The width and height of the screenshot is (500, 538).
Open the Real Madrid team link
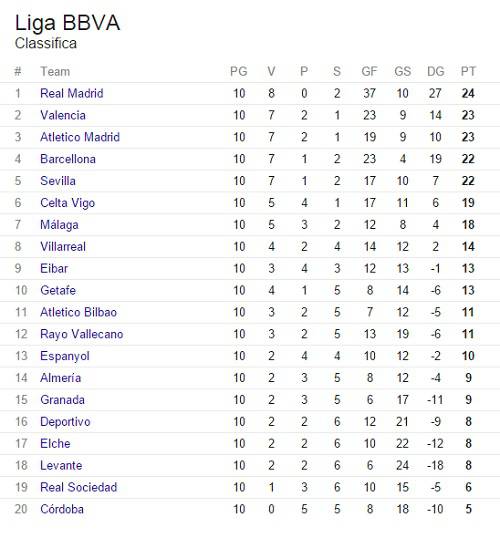point(72,93)
